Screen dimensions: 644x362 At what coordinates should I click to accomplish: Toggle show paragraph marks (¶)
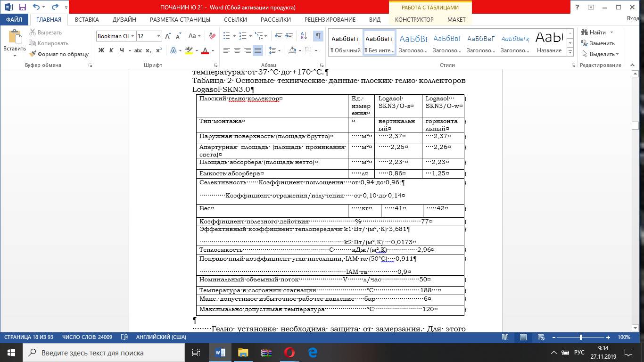[x=318, y=36]
